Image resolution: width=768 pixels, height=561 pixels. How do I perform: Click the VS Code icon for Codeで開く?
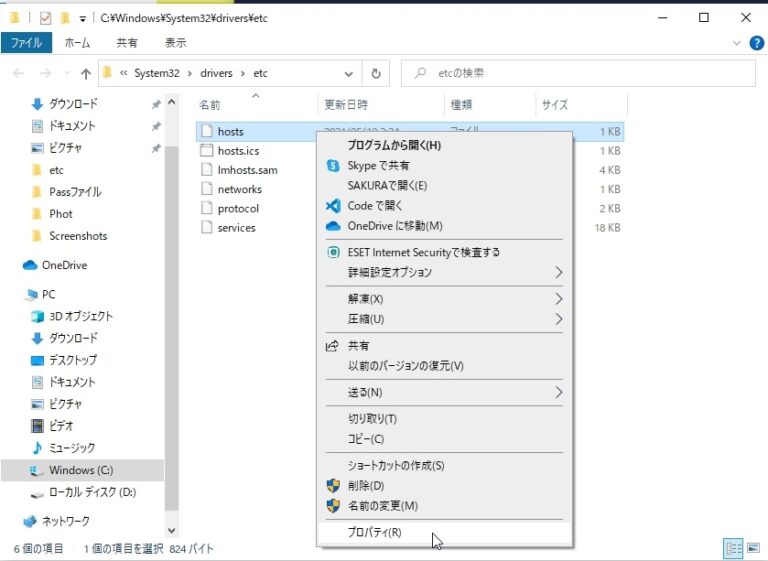(x=333, y=205)
